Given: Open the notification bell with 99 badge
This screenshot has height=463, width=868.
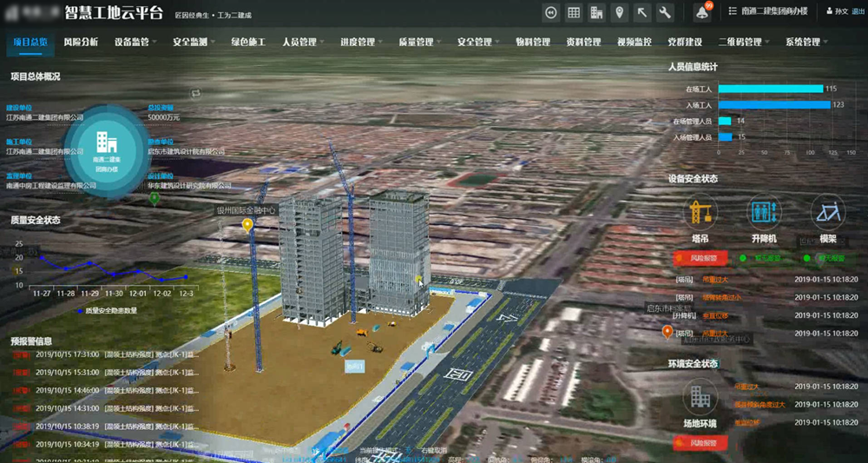Looking at the screenshot, I should 703,12.
